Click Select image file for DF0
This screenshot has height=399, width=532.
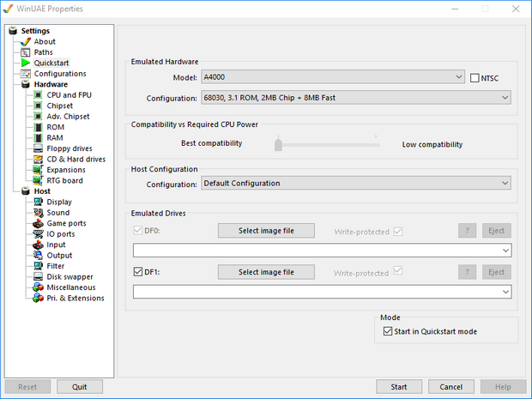click(x=266, y=231)
